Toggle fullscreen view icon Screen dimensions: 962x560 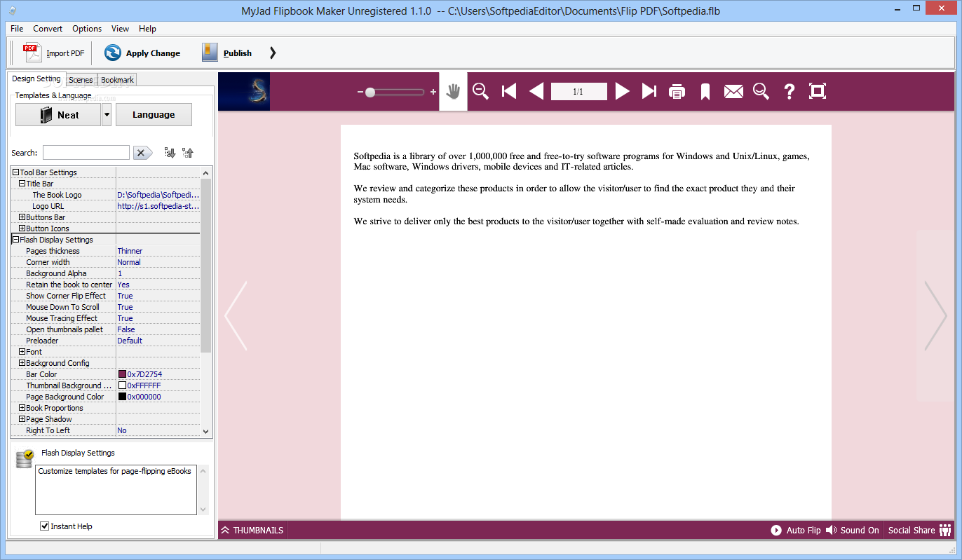coord(818,91)
